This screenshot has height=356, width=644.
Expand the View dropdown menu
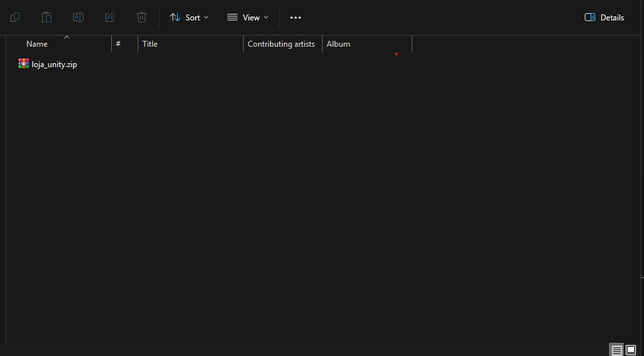click(x=248, y=17)
